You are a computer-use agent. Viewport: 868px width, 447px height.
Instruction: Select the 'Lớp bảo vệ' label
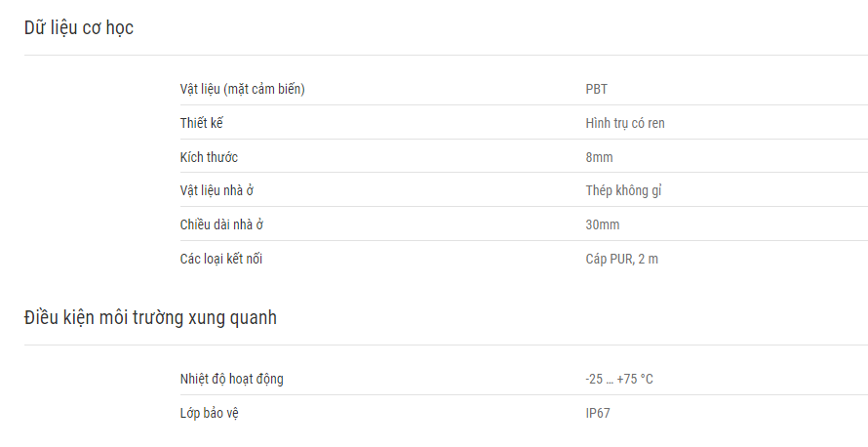210,413
